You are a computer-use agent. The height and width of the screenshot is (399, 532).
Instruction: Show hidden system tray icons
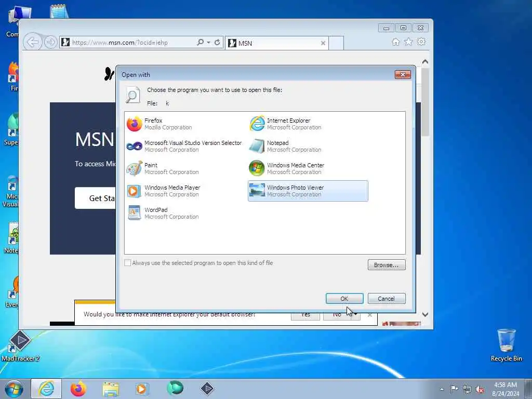[x=442, y=389]
